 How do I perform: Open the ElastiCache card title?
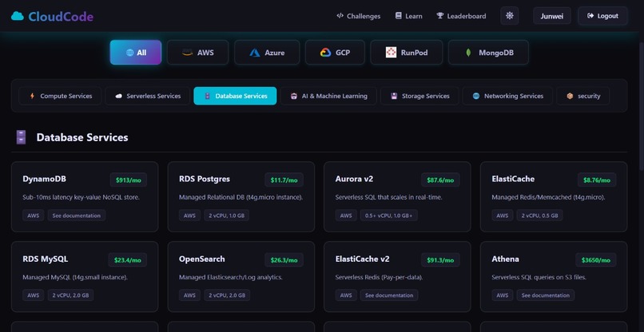pos(513,180)
